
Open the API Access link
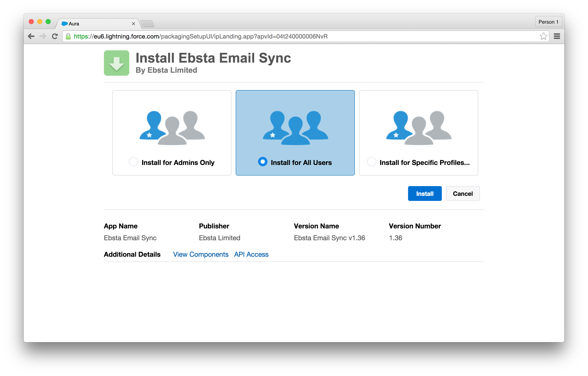[251, 254]
